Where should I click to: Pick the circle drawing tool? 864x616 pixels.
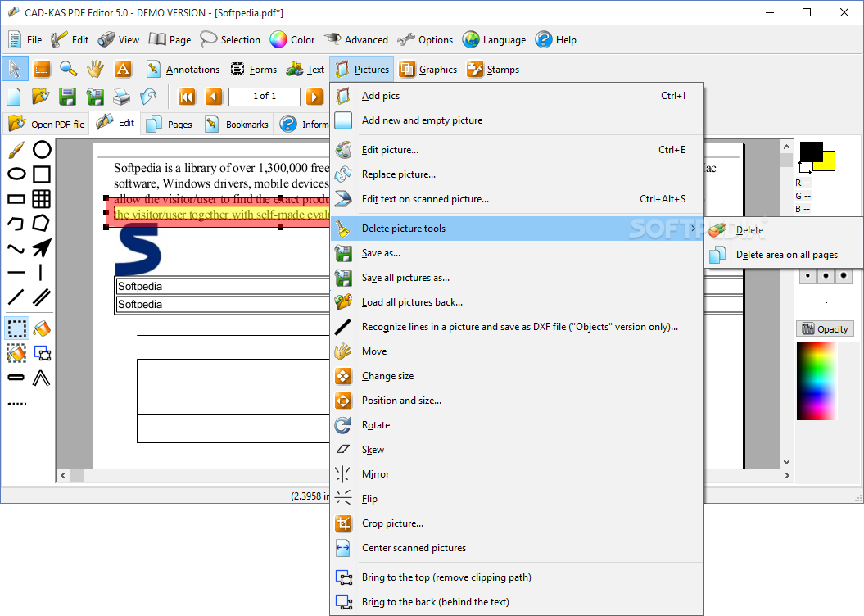click(x=42, y=149)
